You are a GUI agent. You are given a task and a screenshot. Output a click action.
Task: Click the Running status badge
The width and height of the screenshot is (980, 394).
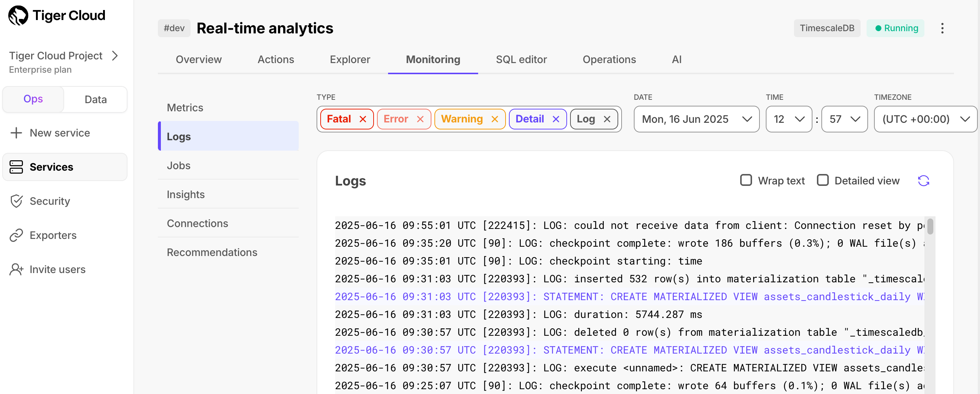[895, 28]
